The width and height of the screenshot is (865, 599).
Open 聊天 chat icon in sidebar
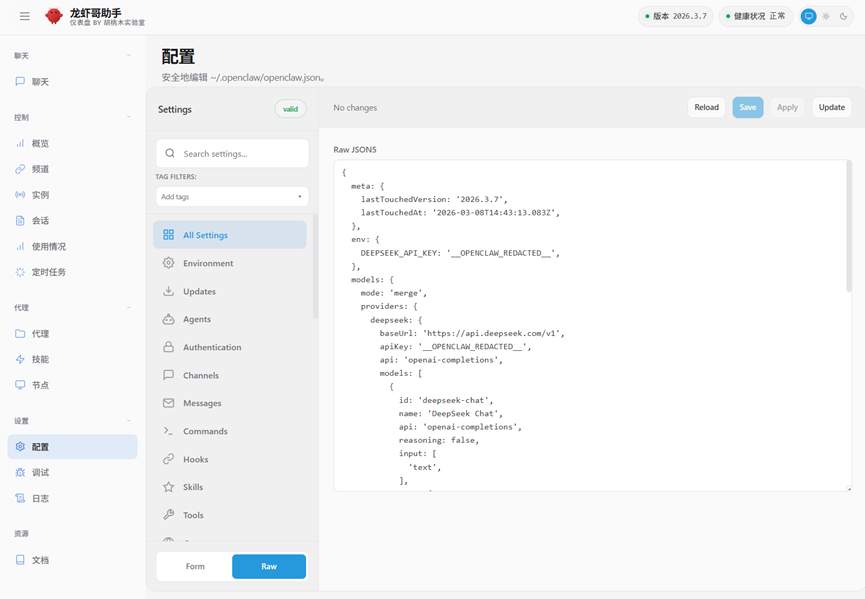tap(20, 82)
